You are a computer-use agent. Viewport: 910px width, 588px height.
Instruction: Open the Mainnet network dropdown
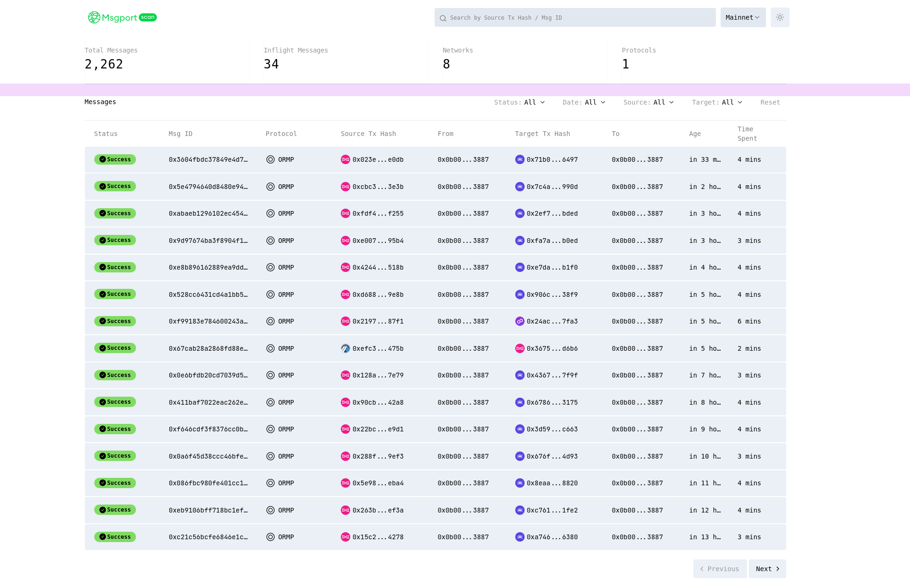(743, 17)
